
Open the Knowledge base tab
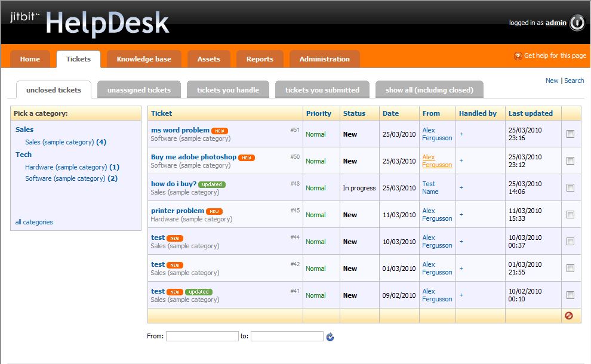pyautogui.click(x=144, y=59)
